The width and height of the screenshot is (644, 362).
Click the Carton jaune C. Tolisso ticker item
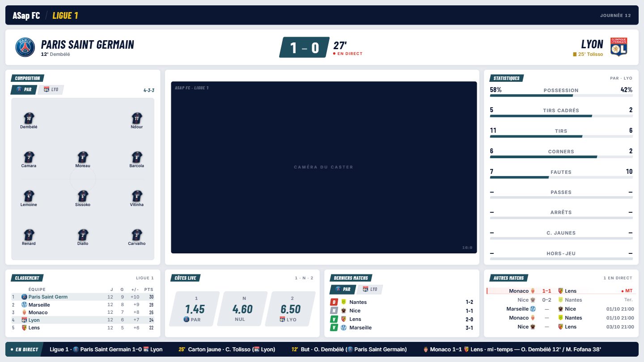[x=227, y=349]
